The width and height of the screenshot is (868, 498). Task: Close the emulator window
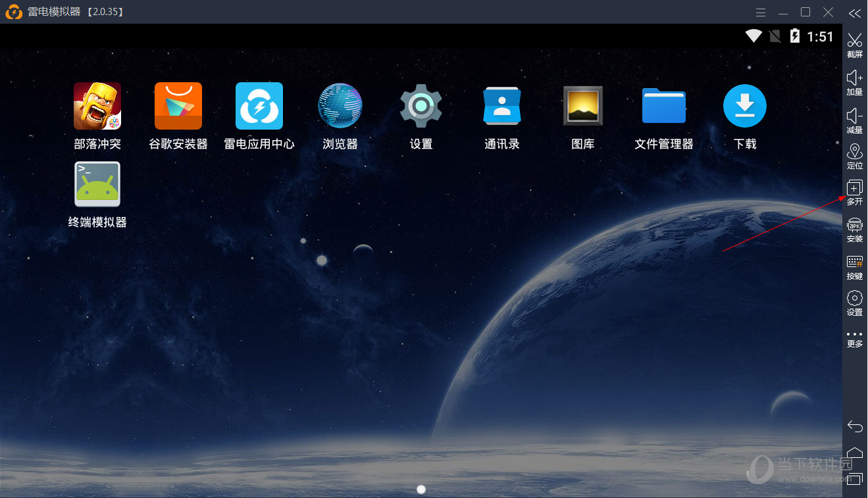829,12
